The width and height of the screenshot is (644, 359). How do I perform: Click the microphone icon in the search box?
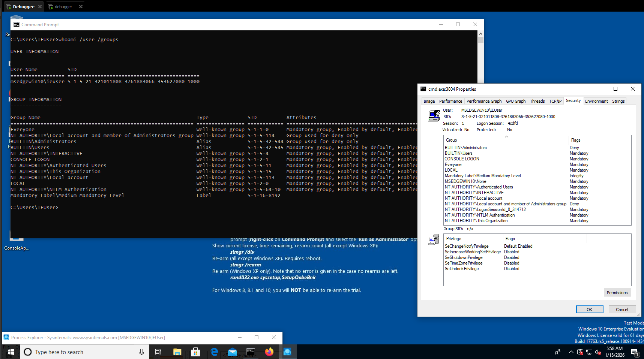pos(141,352)
